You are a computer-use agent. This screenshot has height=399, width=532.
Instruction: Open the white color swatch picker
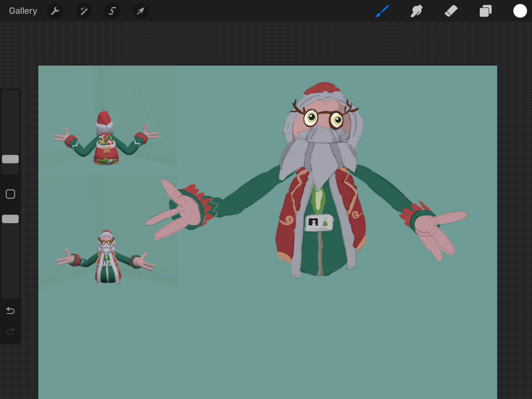tap(520, 11)
